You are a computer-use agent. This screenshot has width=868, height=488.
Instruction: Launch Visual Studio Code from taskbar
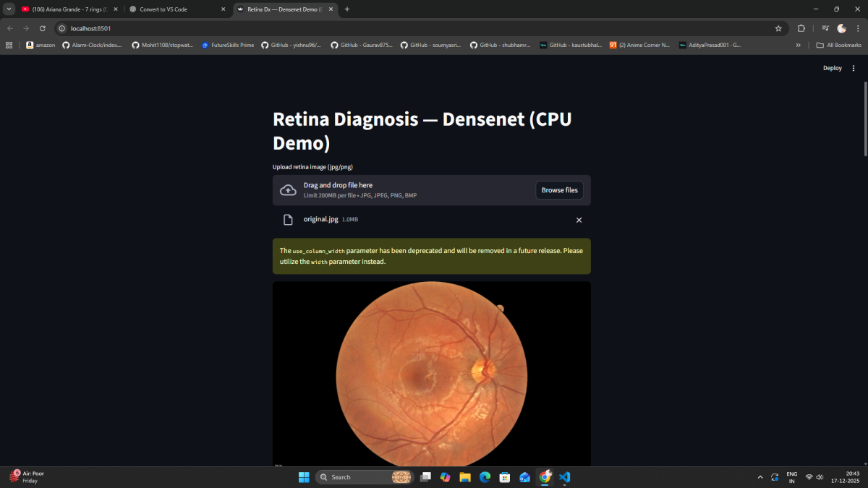pyautogui.click(x=565, y=477)
